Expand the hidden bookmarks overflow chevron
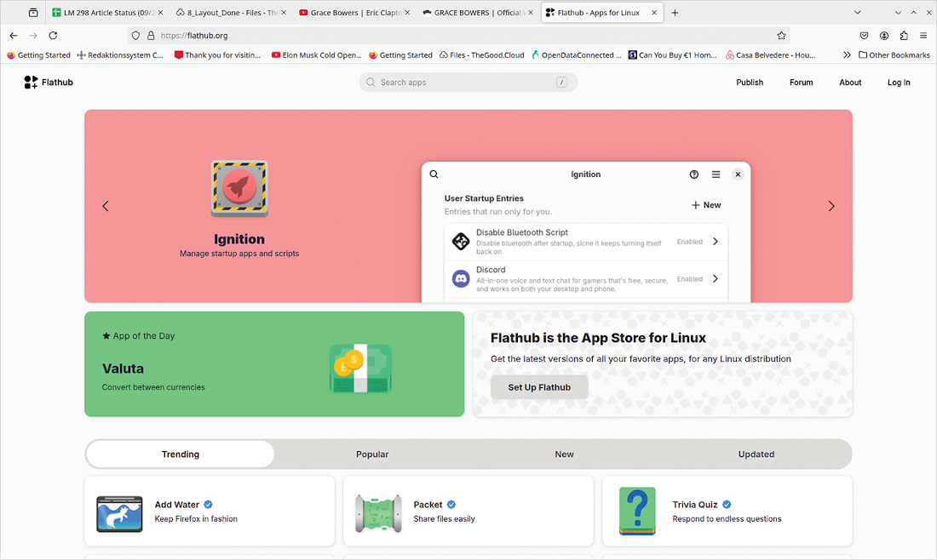Viewport: 937px width, 560px height. click(x=847, y=55)
